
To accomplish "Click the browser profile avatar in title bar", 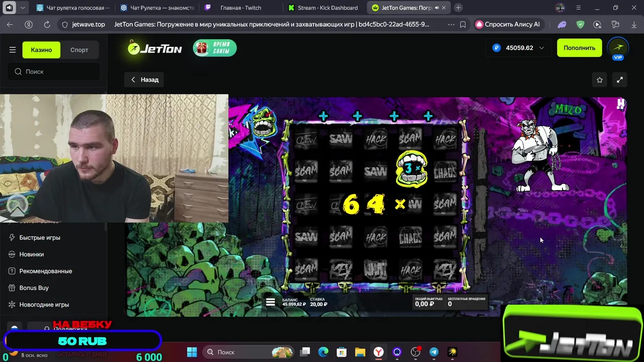I will click(x=560, y=8).
